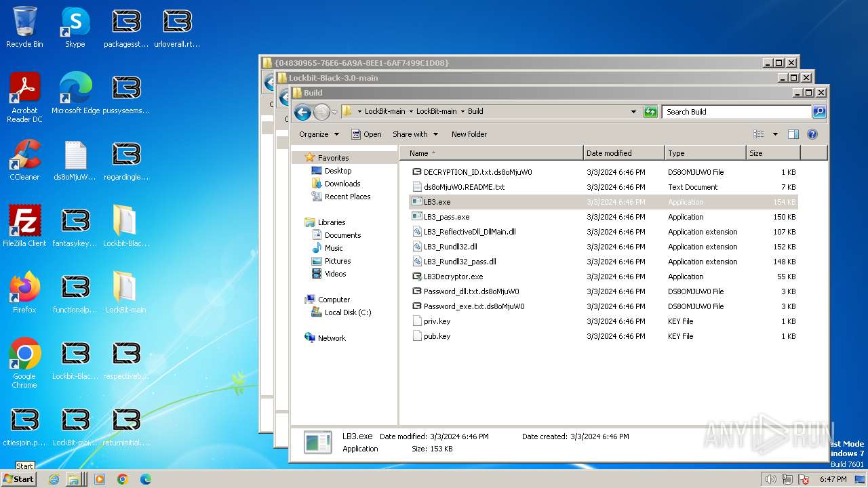Open Desktop in navigation pane

(x=338, y=171)
